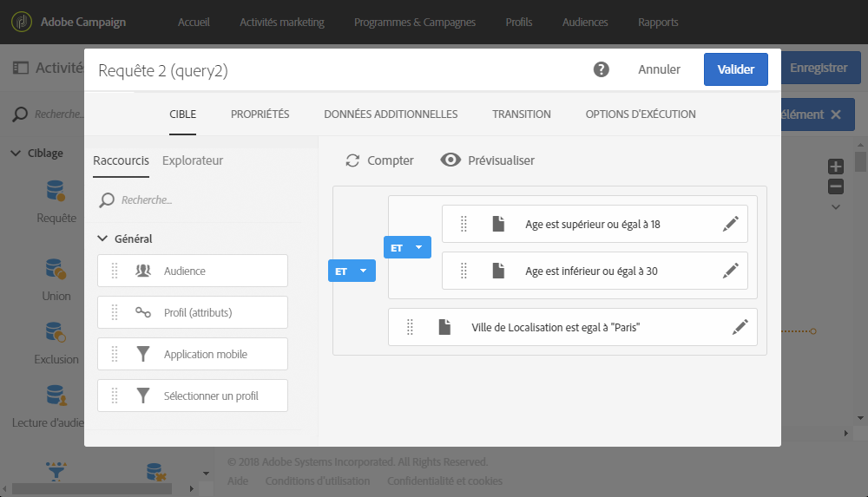
Task: Open the inner ET operator dropdown
Action: pyautogui.click(x=418, y=247)
